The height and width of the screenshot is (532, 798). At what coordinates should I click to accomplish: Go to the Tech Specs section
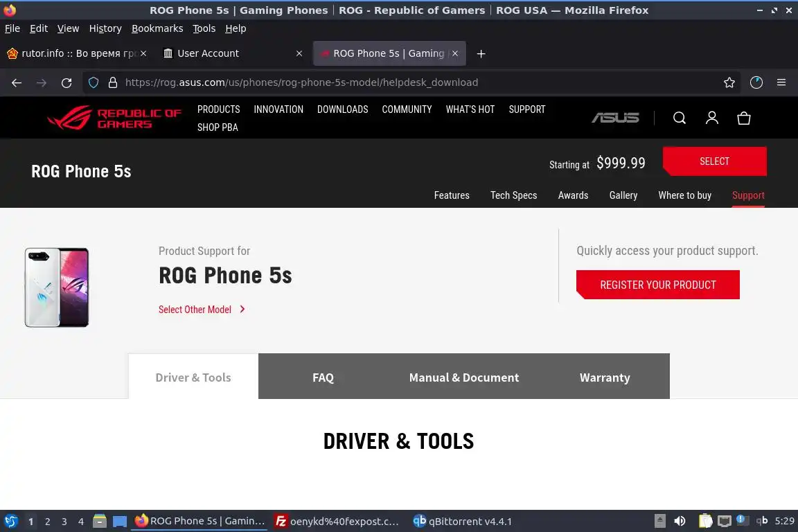click(x=513, y=195)
